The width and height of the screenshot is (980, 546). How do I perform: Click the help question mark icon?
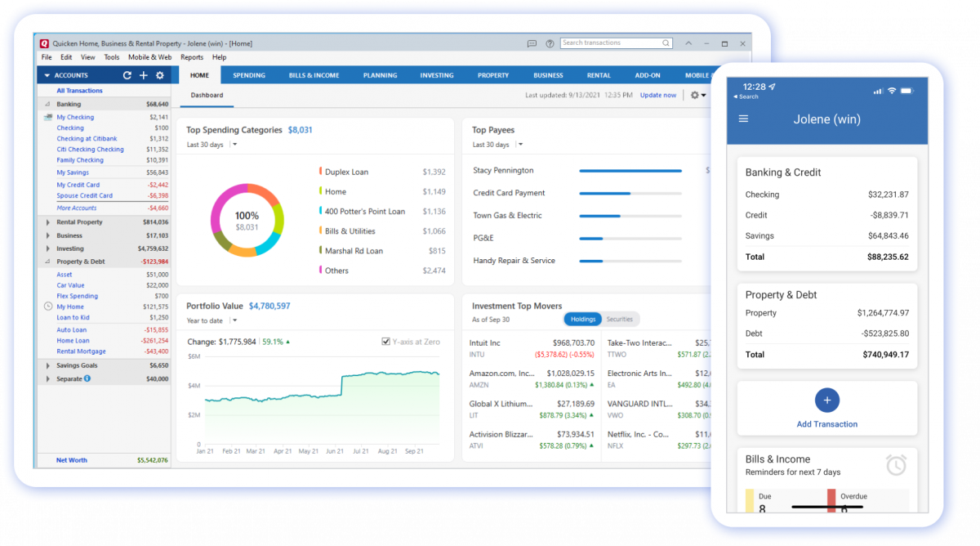(x=550, y=43)
